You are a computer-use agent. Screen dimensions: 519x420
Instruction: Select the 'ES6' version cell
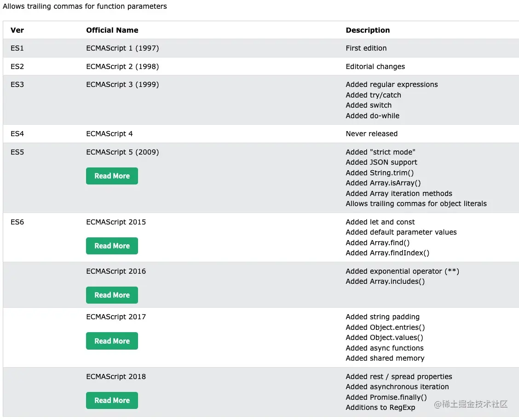point(17,222)
